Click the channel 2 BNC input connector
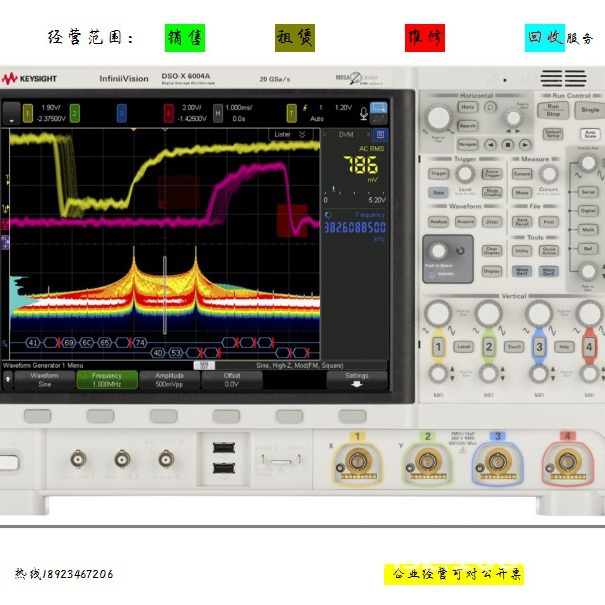Screen dimensions: 605x605 pos(428,461)
